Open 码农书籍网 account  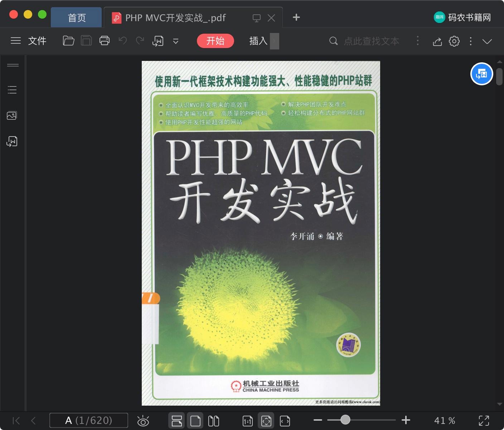(462, 17)
